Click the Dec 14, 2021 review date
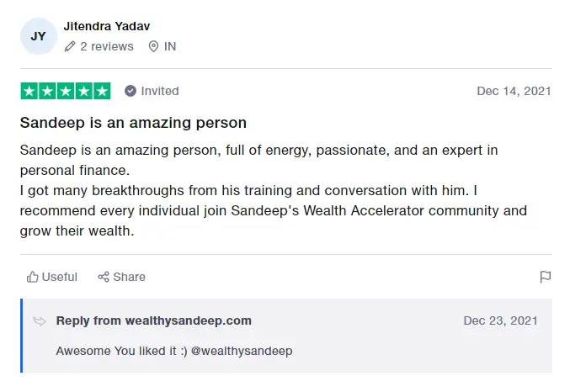This screenshot has height=392, width=570. click(514, 91)
